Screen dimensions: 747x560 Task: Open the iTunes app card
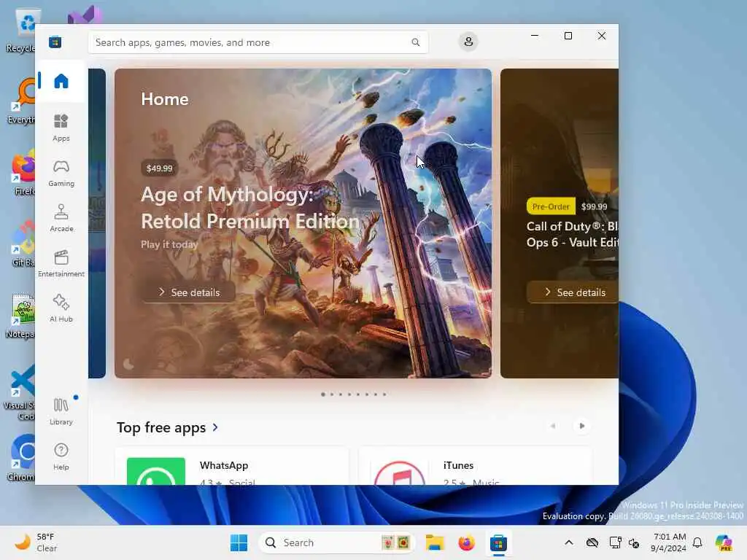(475, 466)
